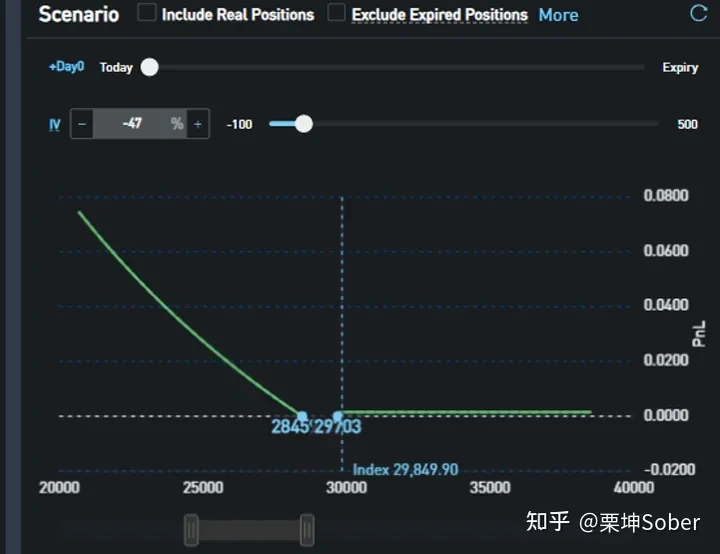
Task: Click the 29703 breakeven point marker
Action: coord(338,416)
